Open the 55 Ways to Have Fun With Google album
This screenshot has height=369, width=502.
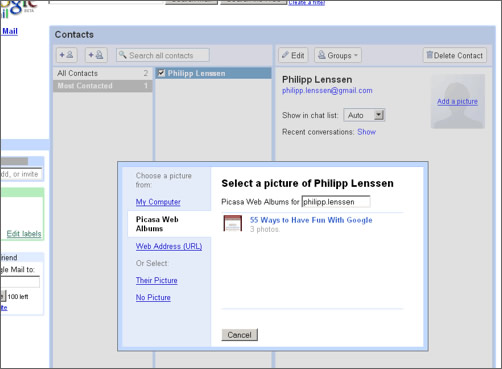(x=311, y=220)
